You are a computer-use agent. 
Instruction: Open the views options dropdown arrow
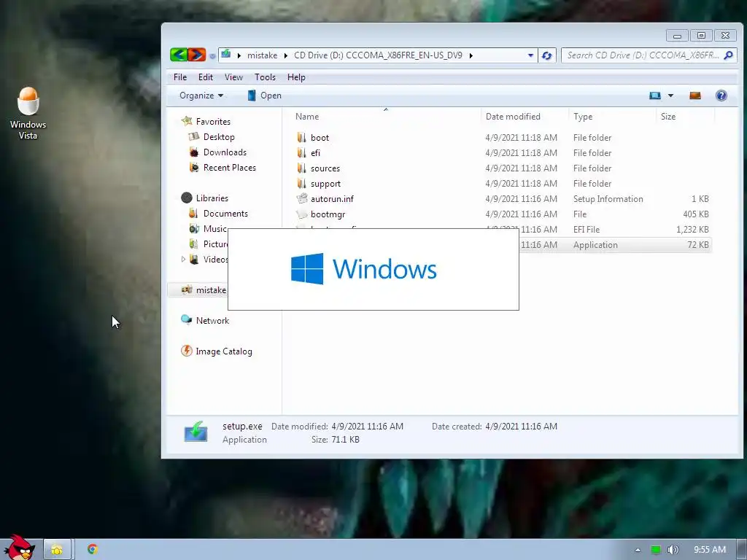tap(670, 96)
